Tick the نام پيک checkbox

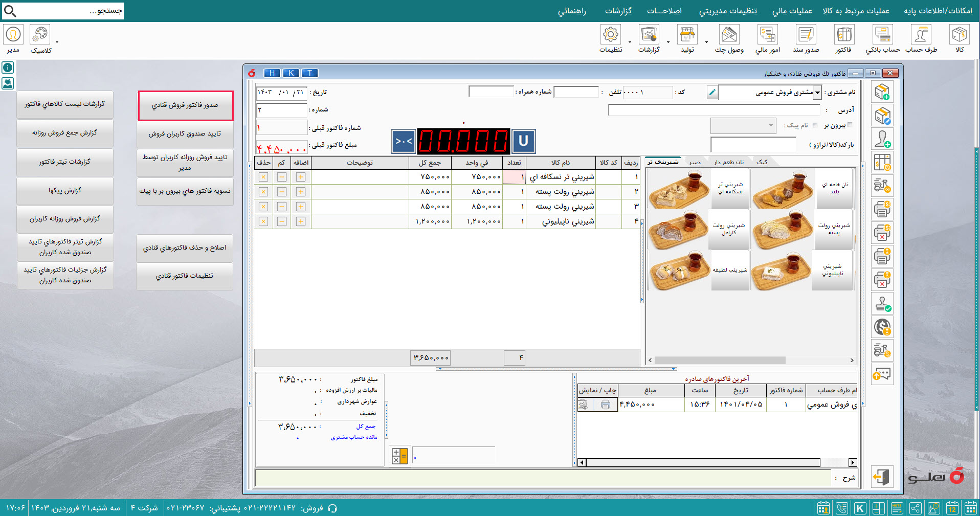point(815,125)
